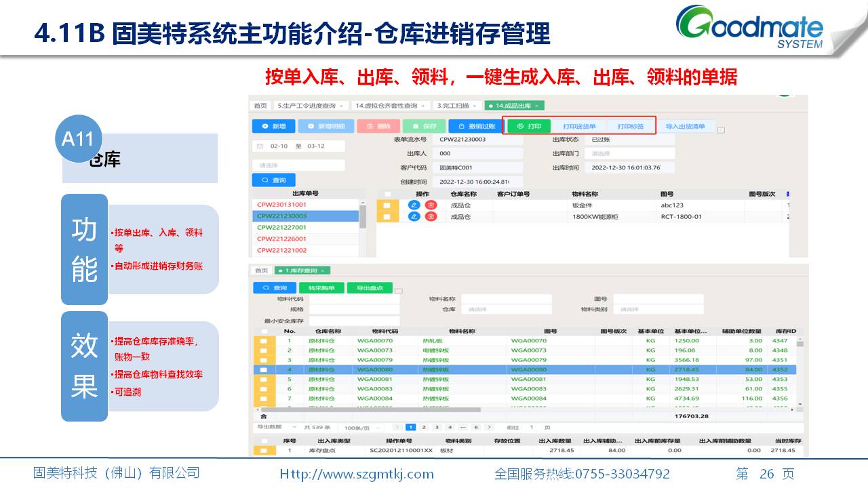Click the Goodmate System logo

tap(751, 27)
